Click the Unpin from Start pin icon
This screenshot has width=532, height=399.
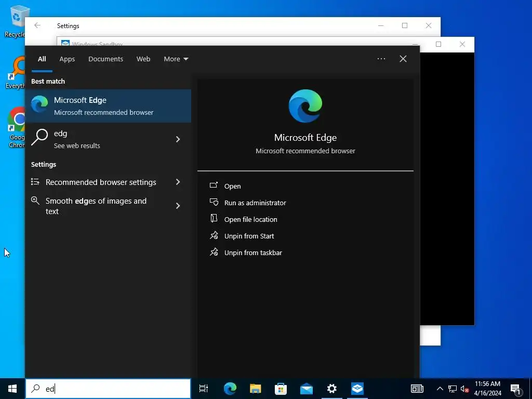click(214, 235)
